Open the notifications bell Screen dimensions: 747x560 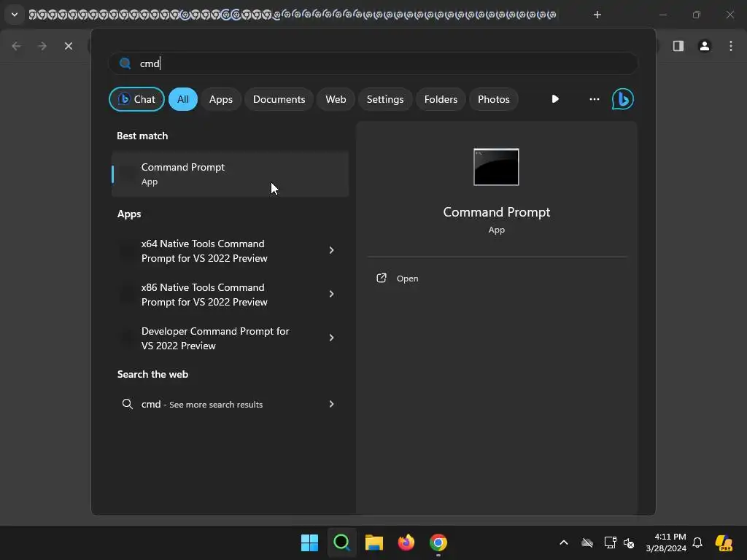(x=697, y=542)
